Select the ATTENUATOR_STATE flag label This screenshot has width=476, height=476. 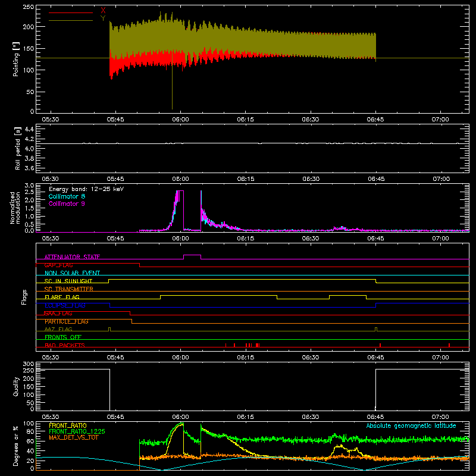[x=72, y=257]
